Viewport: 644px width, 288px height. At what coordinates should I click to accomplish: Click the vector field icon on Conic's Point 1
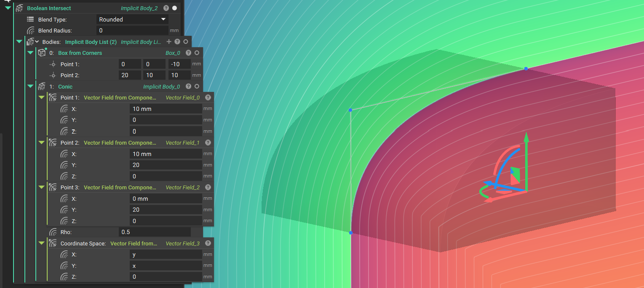tap(53, 97)
